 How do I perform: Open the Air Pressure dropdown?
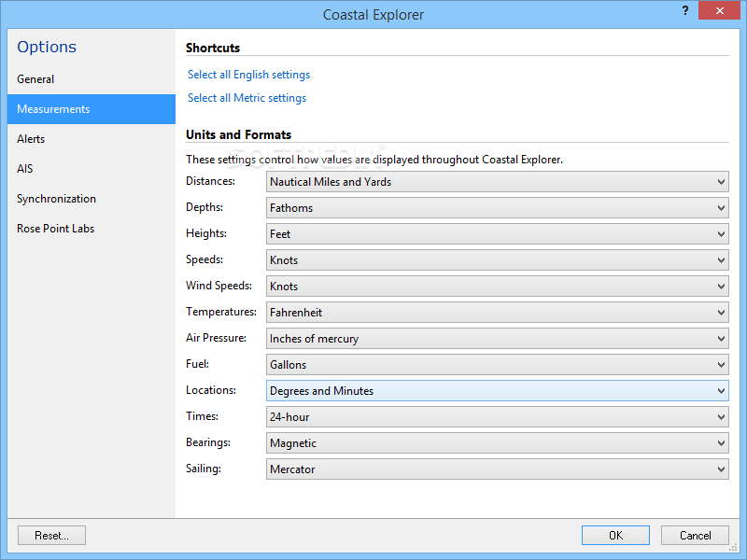click(x=498, y=339)
